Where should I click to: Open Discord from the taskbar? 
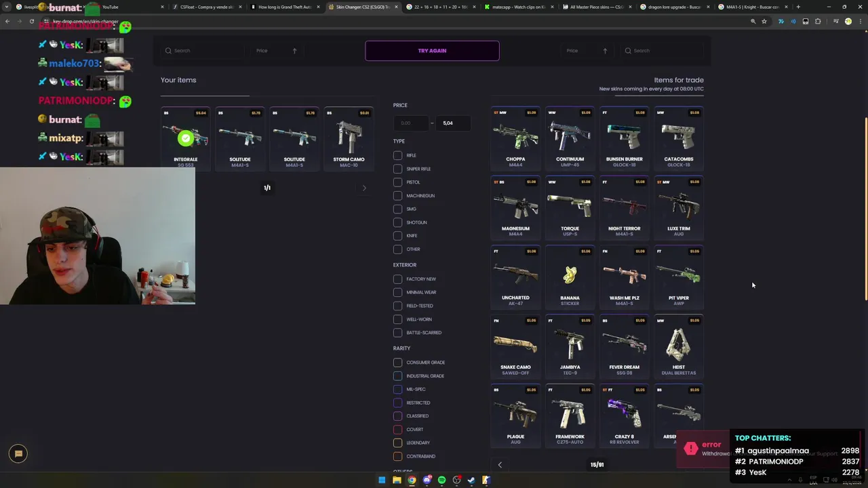click(x=427, y=480)
